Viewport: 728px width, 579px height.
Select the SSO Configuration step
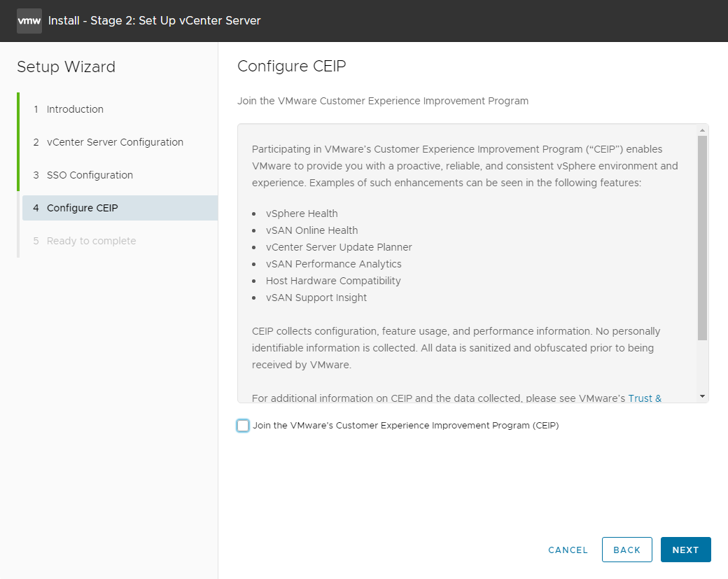click(90, 175)
